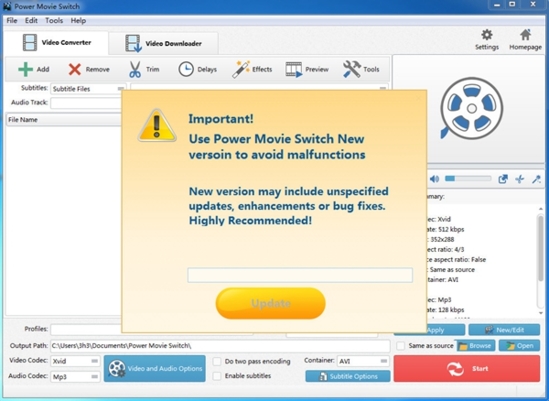
Task: Click the film reel preview placeholder
Action: pos(471,109)
